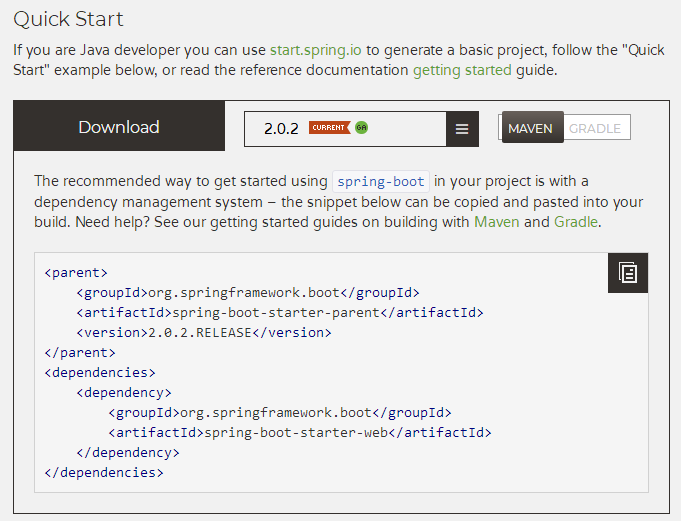
Task: Copy the Maven snippet to clipboard
Action: click(x=627, y=273)
